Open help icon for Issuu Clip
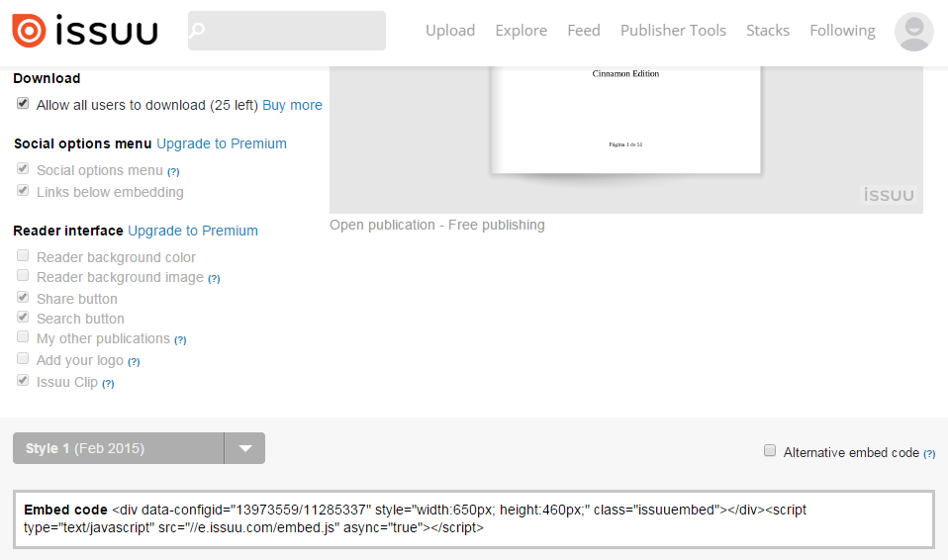The width and height of the screenshot is (948, 560). (x=108, y=384)
